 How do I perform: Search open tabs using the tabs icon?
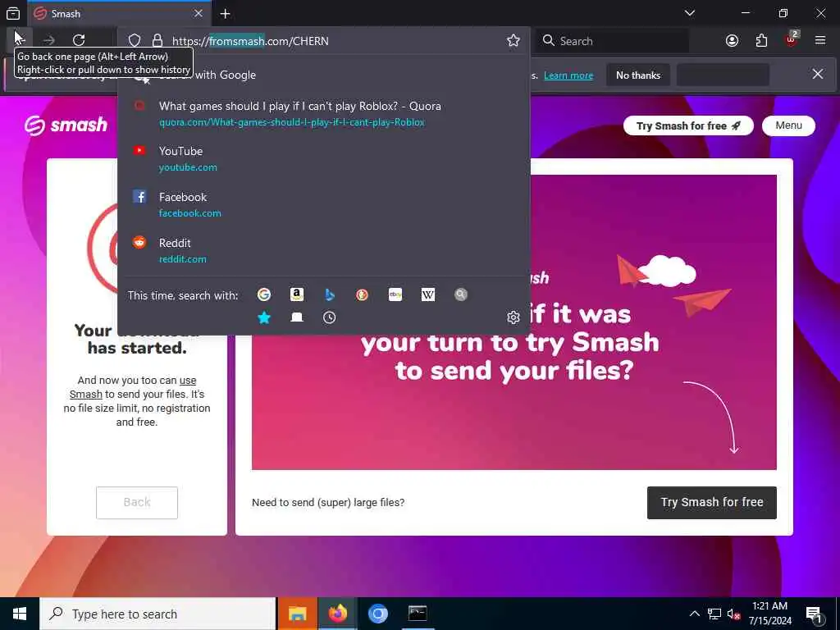tap(297, 317)
